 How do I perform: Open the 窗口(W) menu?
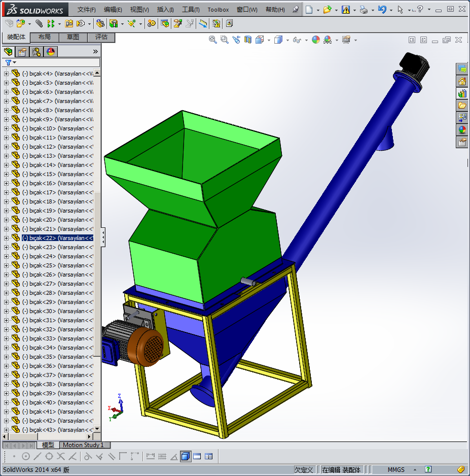247,10
